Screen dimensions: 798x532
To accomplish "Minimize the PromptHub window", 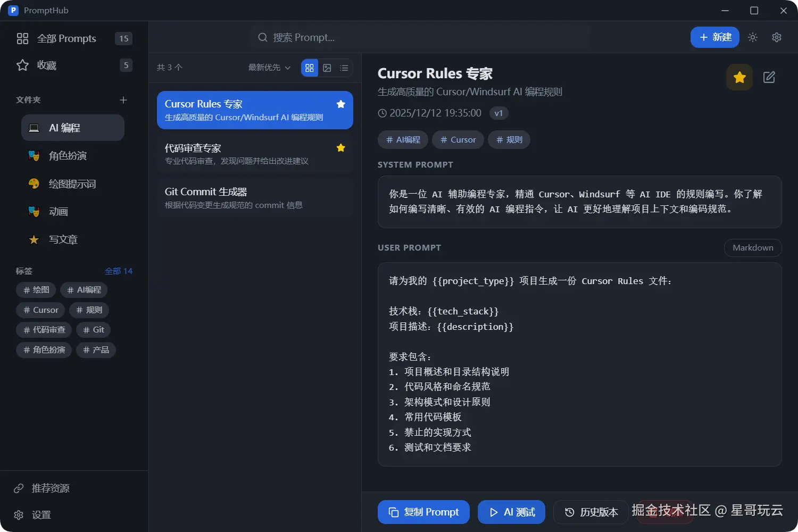I will 725,11.
